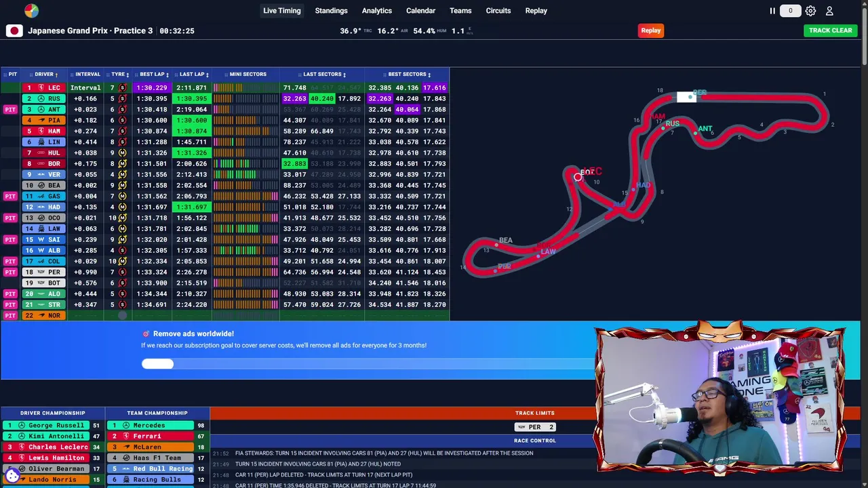This screenshot has height=488, width=868.
Task: Pause the live timing playback
Action: point(772,11)
